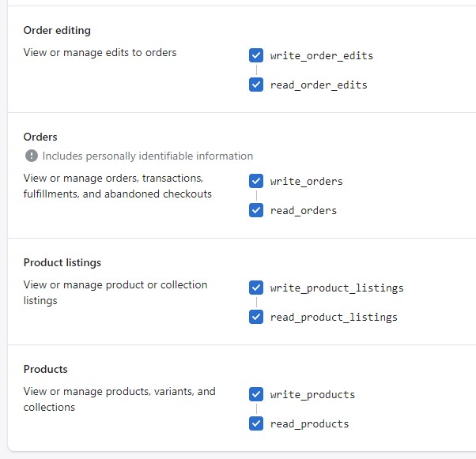Screen dimensions: 476x459
Task: Click the read_orders scope label text
Action: (x=304, y=210)
